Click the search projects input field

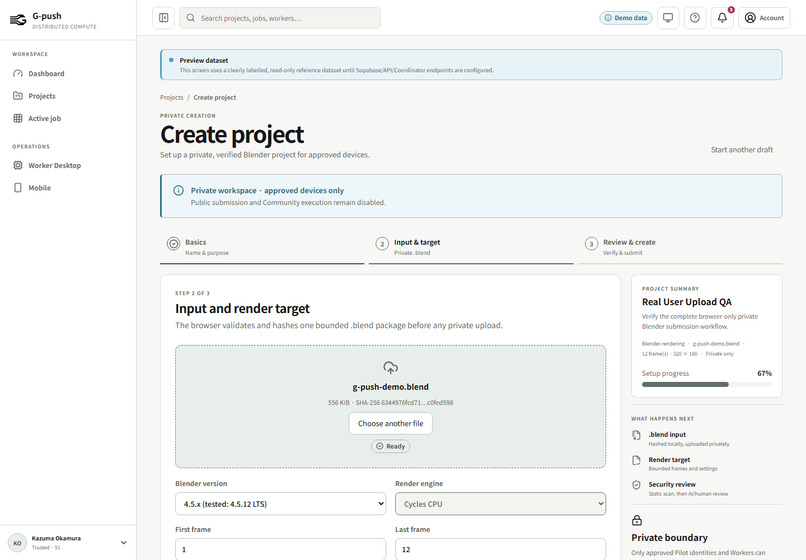point(280,18)
